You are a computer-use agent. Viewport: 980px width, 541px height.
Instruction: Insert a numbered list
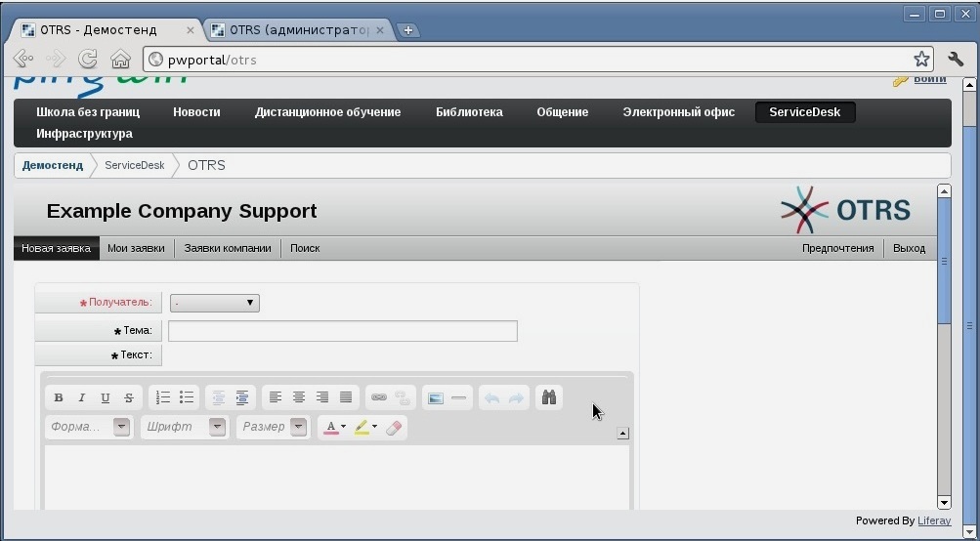pos(163,397)
